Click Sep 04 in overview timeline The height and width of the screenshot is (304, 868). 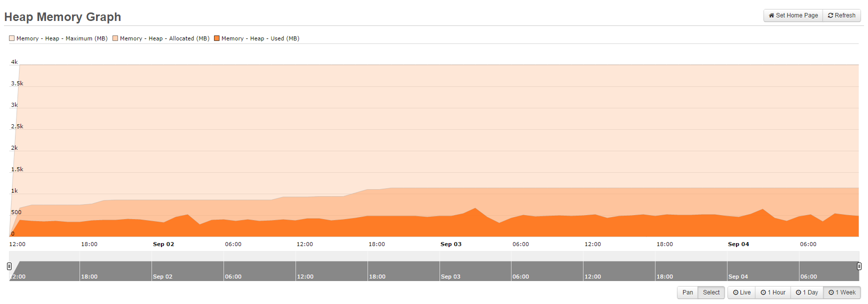(x=738, y=277)
